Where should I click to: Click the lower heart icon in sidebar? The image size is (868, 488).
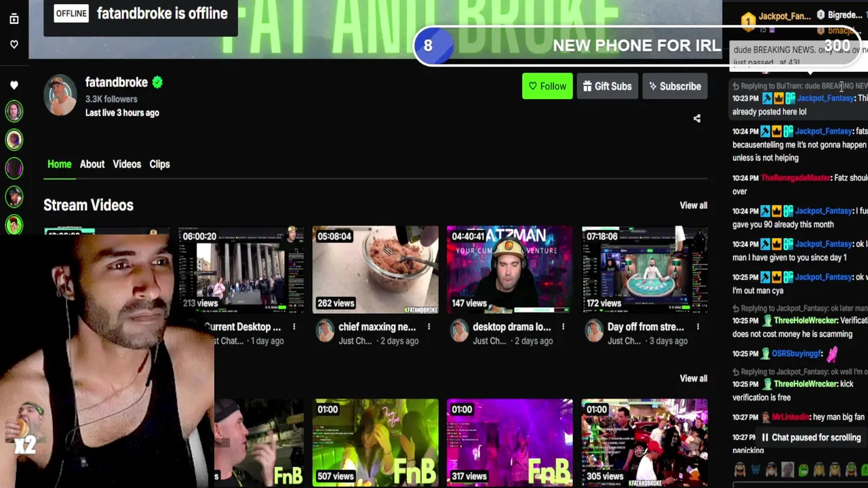(14, 85)
